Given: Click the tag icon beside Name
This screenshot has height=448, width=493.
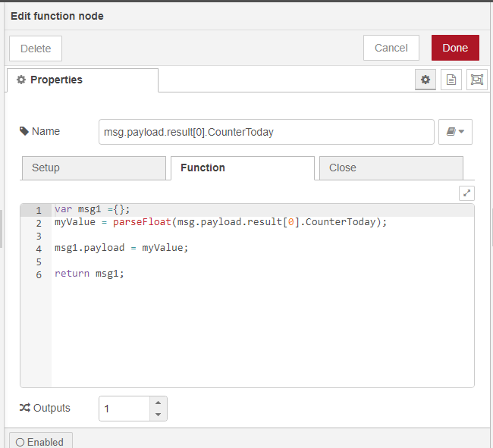Looking at the screenshot, I should pyautogui.click(x=24, y=131).
